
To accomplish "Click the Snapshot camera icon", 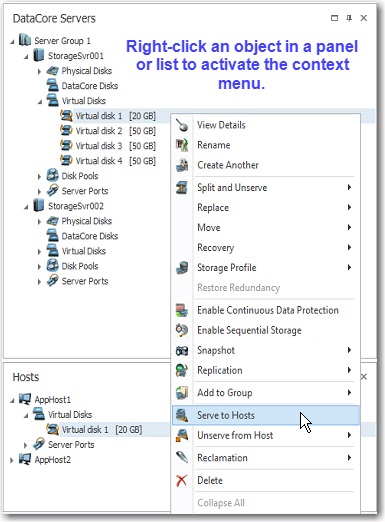I will [182, 350].
